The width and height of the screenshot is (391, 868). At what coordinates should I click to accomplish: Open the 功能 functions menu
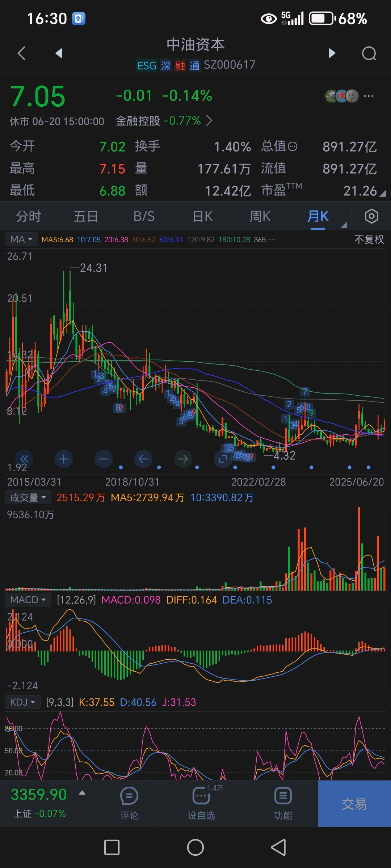click(x=283, y=804)
